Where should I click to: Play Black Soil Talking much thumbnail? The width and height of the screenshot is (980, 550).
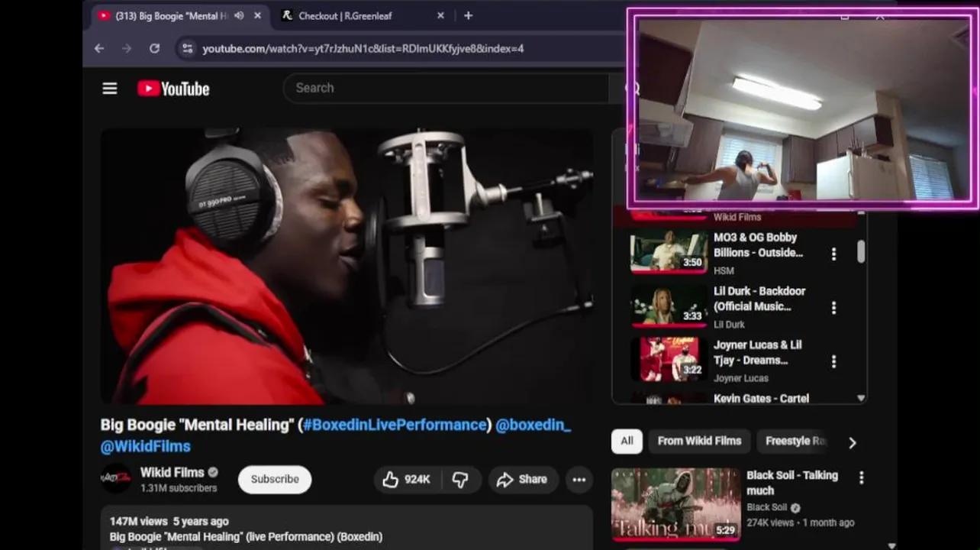pos(675,505)
